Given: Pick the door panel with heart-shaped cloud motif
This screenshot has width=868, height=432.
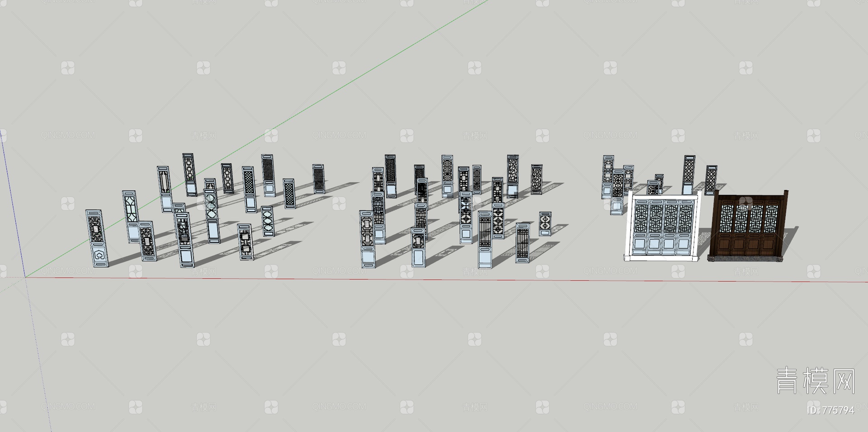Looking at the screenshot, I should (97, 239).
